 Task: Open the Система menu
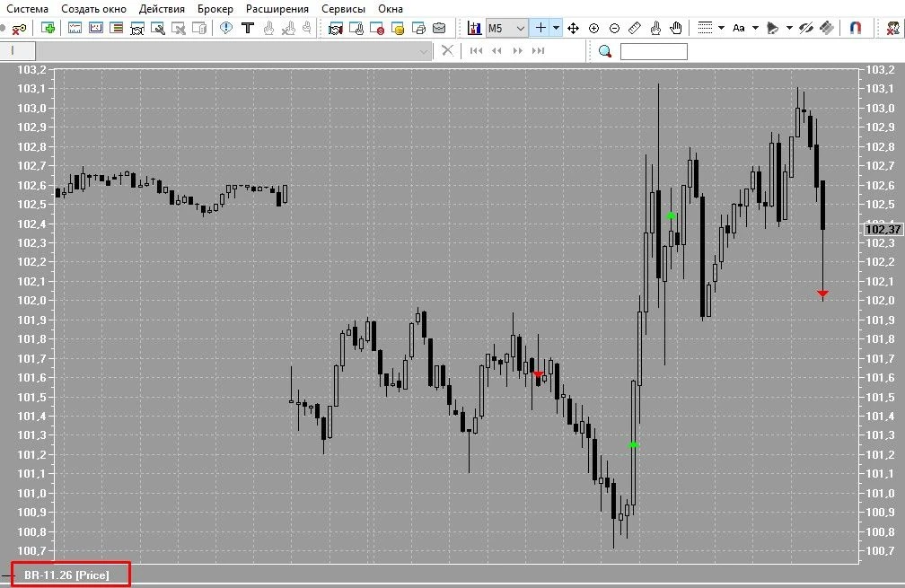coord(27,9)
